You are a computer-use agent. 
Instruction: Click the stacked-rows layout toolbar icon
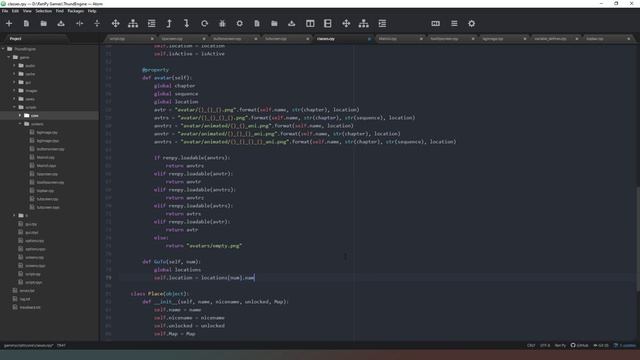328,24
